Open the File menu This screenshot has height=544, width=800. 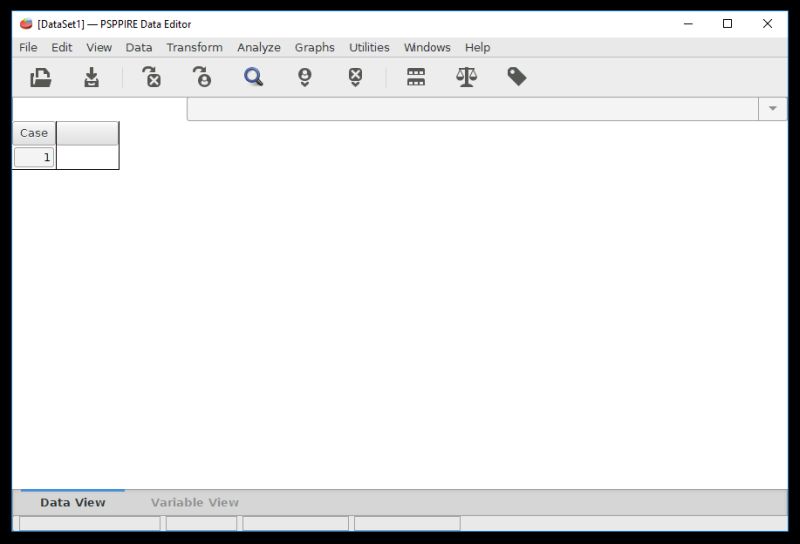tap(28, 47)
